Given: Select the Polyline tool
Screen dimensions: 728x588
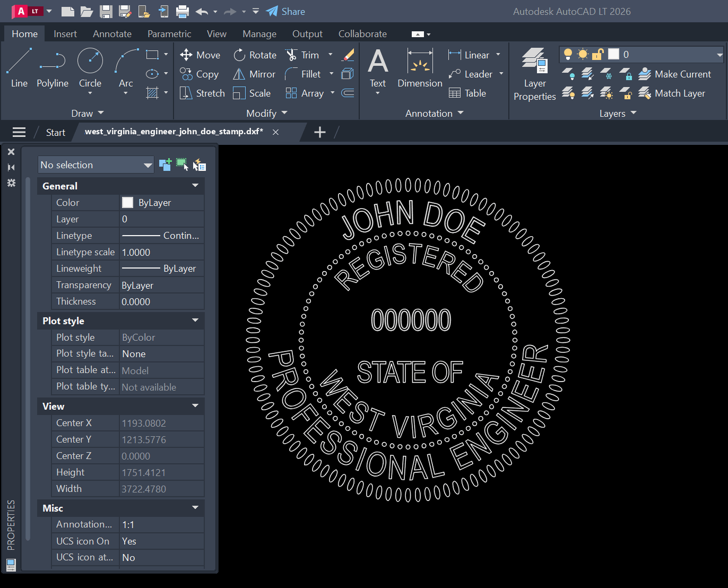Looking at the screenshot, I should click(x=52, y=67).
